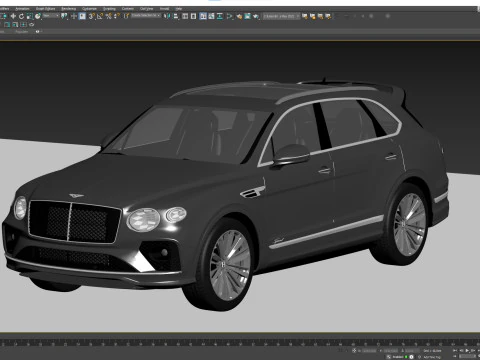Toggle the green Enabled indicator in status bar

coord(406,357)
